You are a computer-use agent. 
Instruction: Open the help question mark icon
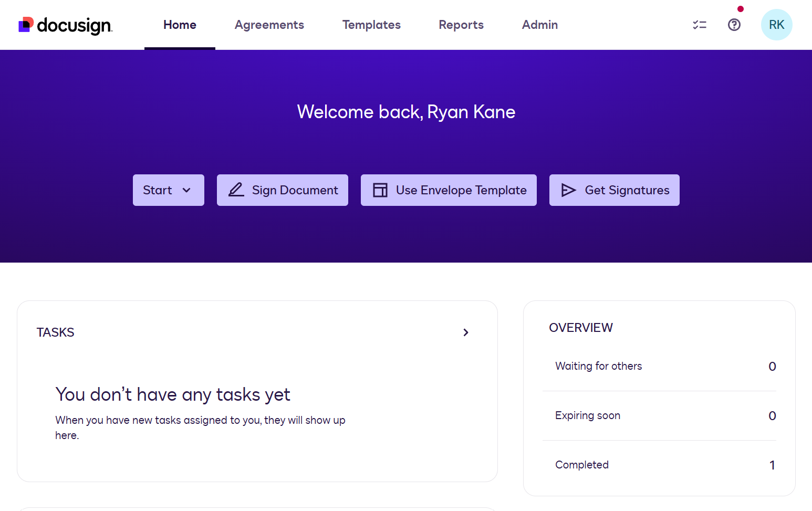point(734,25)
